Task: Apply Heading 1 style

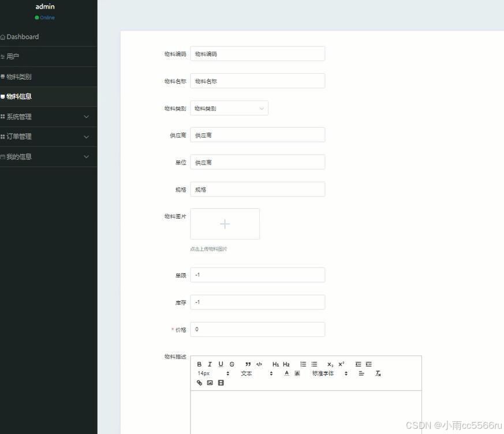Action: (x=275, y=364)
